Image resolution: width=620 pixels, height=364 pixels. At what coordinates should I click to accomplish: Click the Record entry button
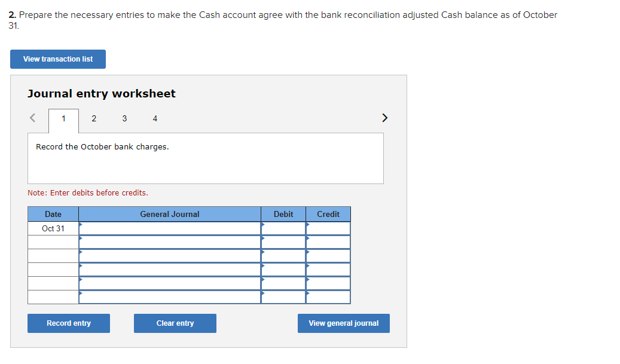tap(68, 323)
